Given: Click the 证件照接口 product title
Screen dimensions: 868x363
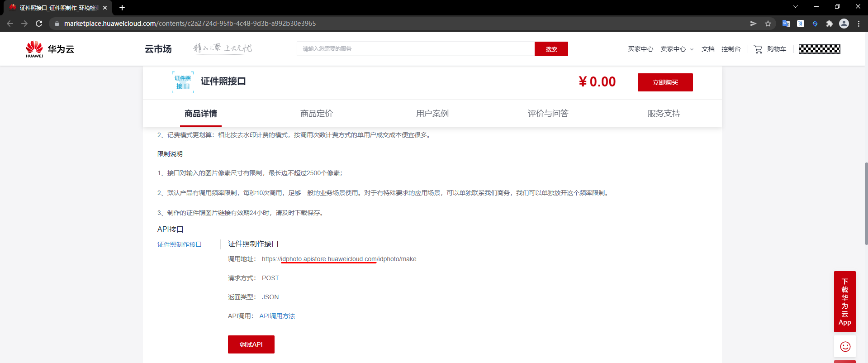Looking at the screenshot, I should click(x=223, y=81).
